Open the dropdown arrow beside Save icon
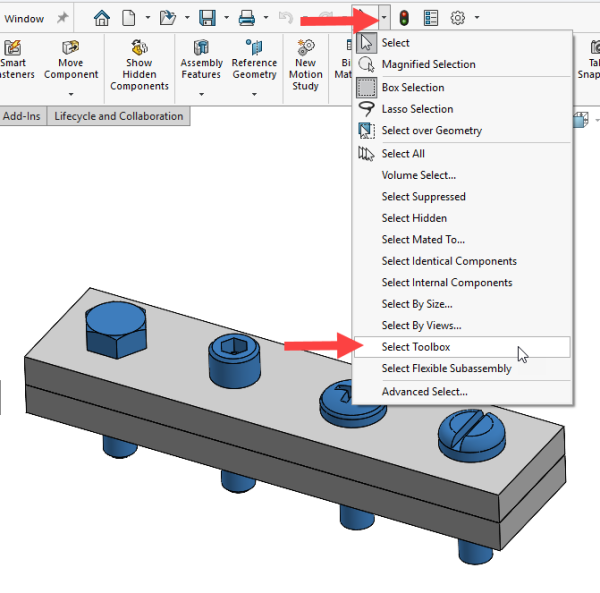This screenshot has height=593, width=600. click(226, 18)
